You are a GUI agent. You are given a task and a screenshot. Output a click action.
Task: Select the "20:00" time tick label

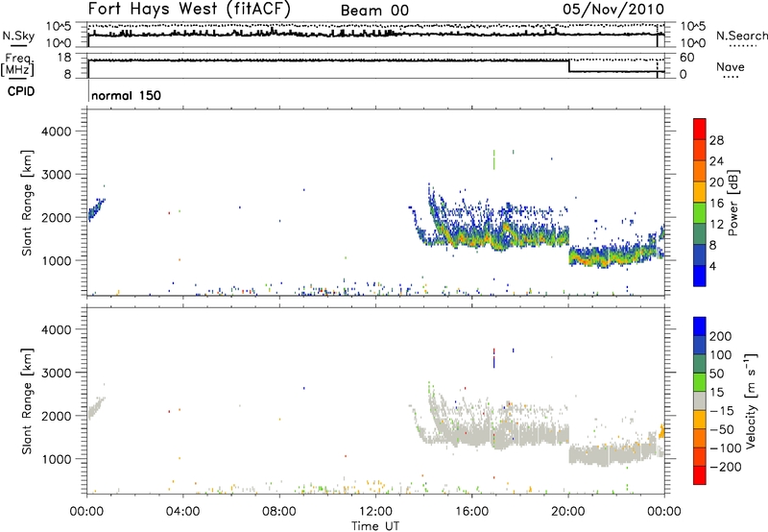(x=567, y=512)
